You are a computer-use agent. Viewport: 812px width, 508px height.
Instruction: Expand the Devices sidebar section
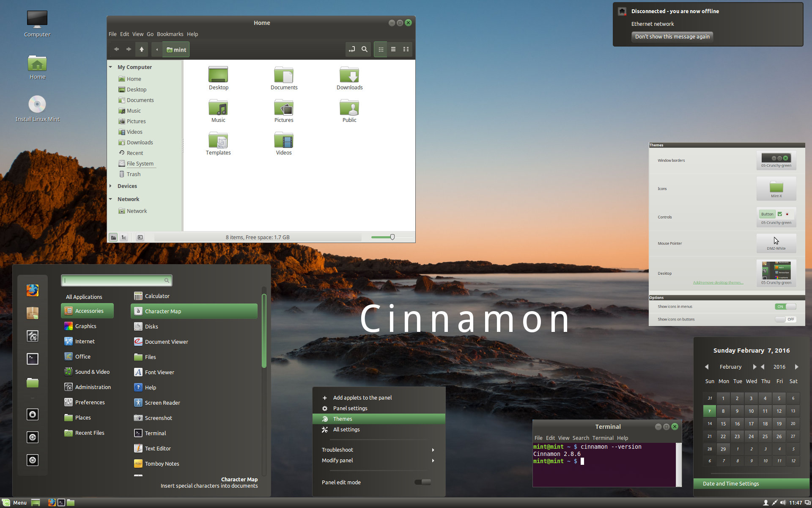tap(111, 186)
